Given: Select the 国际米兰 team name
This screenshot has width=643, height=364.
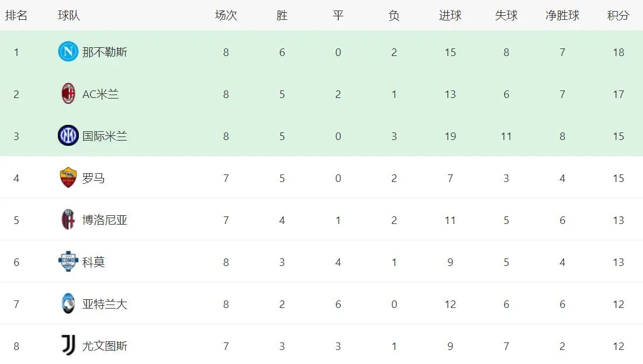Looking at the screenshot, I should (x=105, y=136).
